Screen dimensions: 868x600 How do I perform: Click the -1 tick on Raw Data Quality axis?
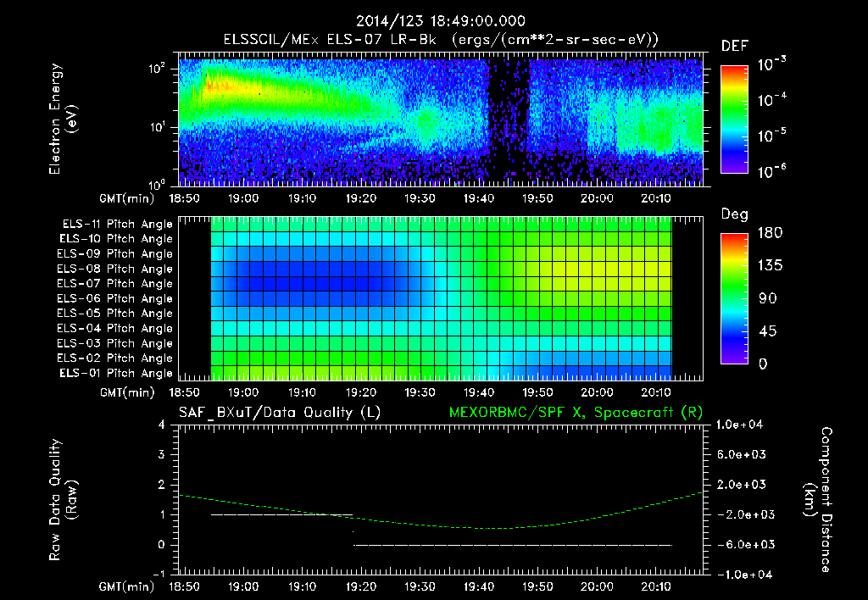tap(159, 575)
